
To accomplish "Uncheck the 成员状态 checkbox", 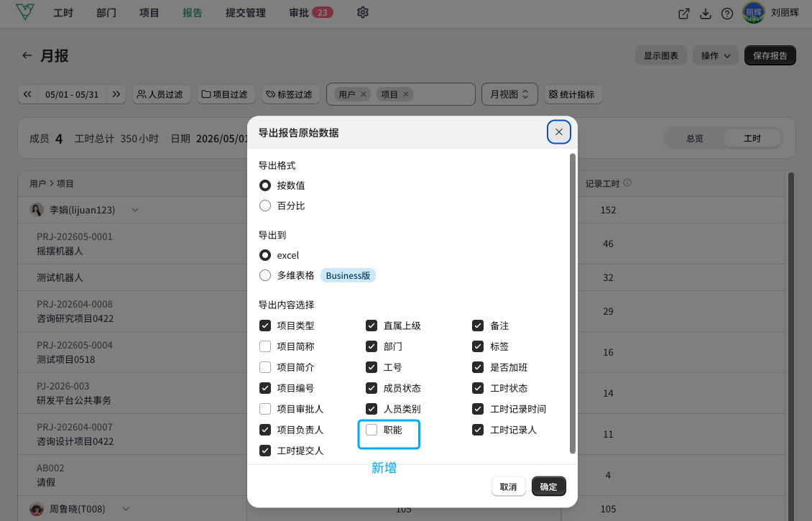I will click(372, 388).
